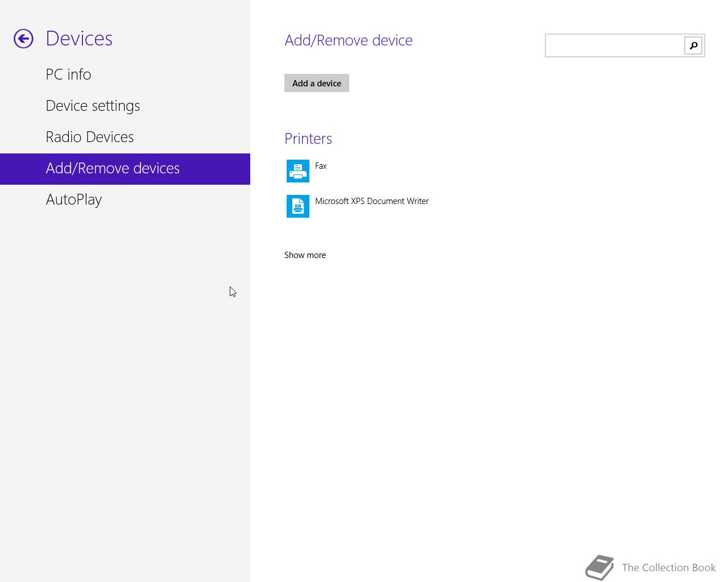The height and width of the screenshot is (582, 728).
Task: Click the Add/Remove device heading
Action: pos(349,40)
